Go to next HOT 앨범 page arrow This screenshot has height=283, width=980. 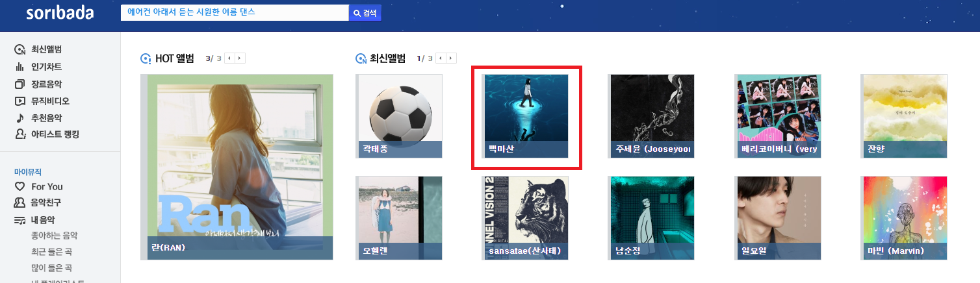pos(240,58)
